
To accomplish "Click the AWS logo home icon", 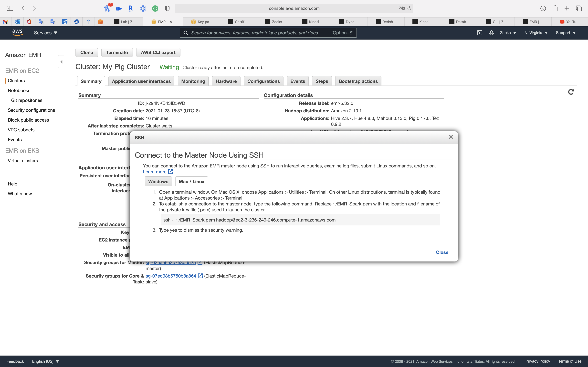I will click(x=17, y=33).
